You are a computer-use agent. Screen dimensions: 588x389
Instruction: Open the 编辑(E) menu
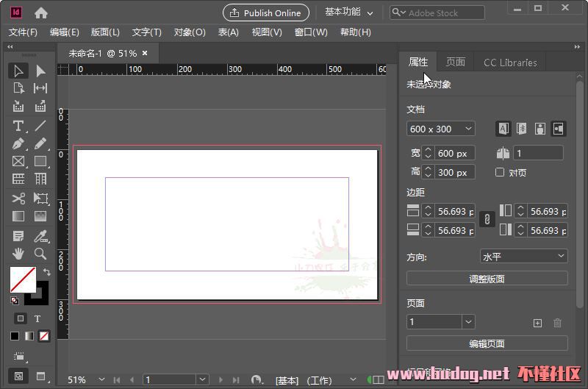[x=64, y=32]
